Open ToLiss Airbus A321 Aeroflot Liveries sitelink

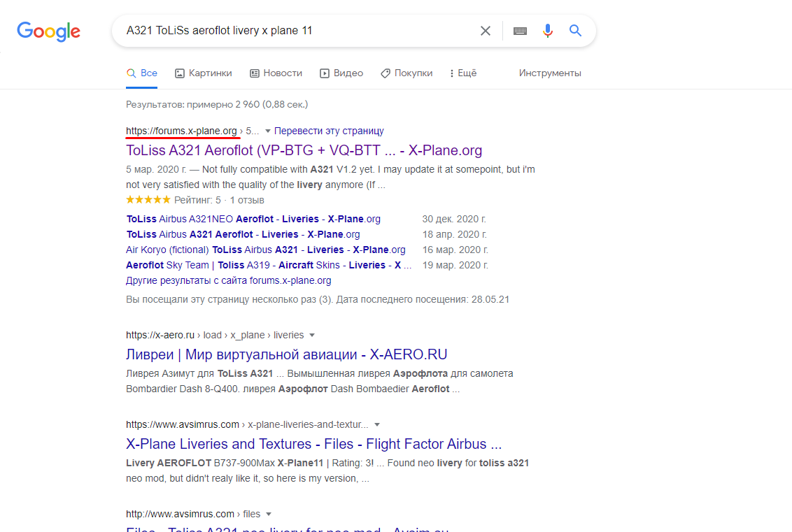tap(243, 234)
